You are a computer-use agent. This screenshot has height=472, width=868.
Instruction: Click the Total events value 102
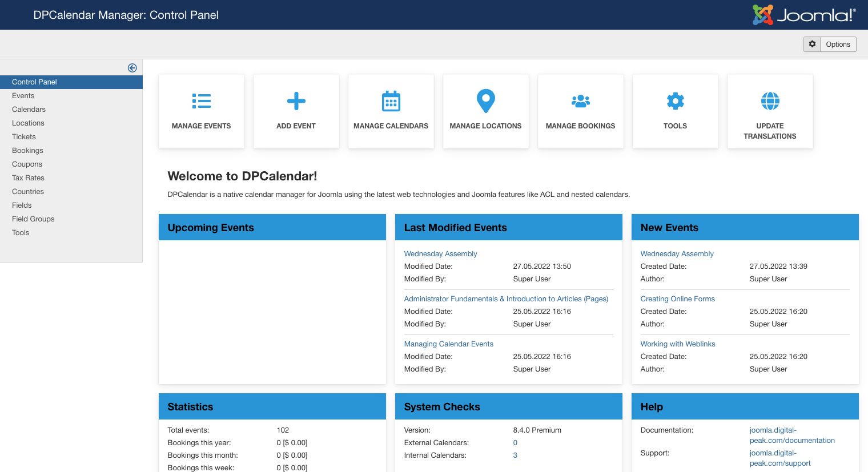pyautogui.click(x=283, y=430)
